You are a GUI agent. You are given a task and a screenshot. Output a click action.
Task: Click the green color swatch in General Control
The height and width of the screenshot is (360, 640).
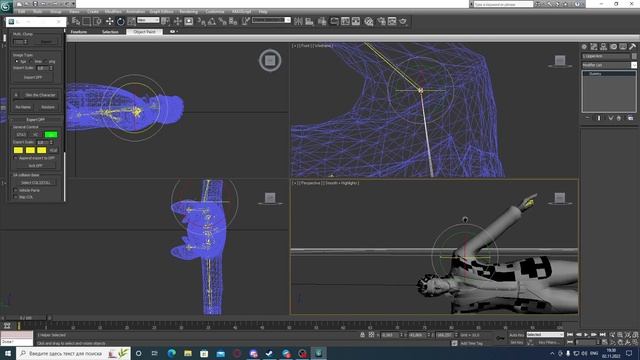point(51,134)
